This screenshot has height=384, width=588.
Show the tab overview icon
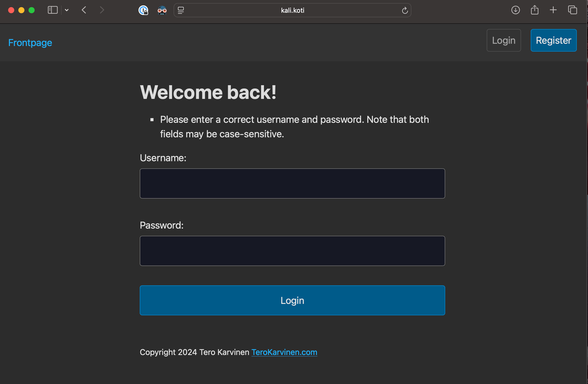(572, 10)
